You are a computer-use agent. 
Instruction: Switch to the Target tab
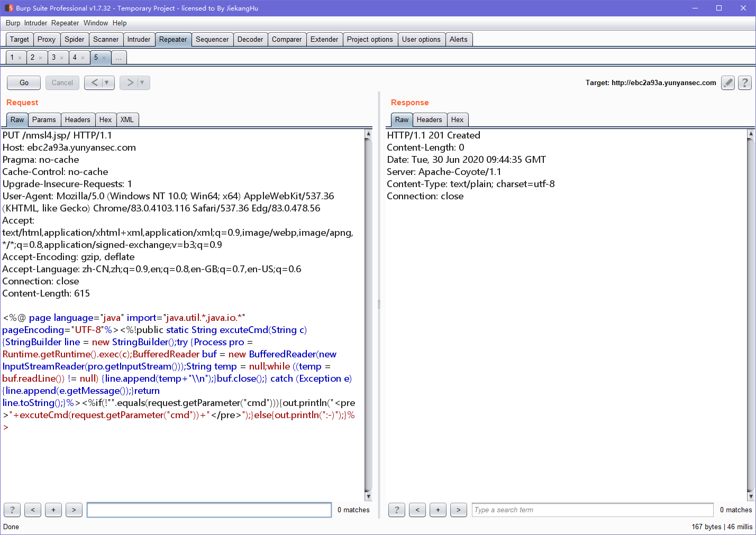[20, 39]
